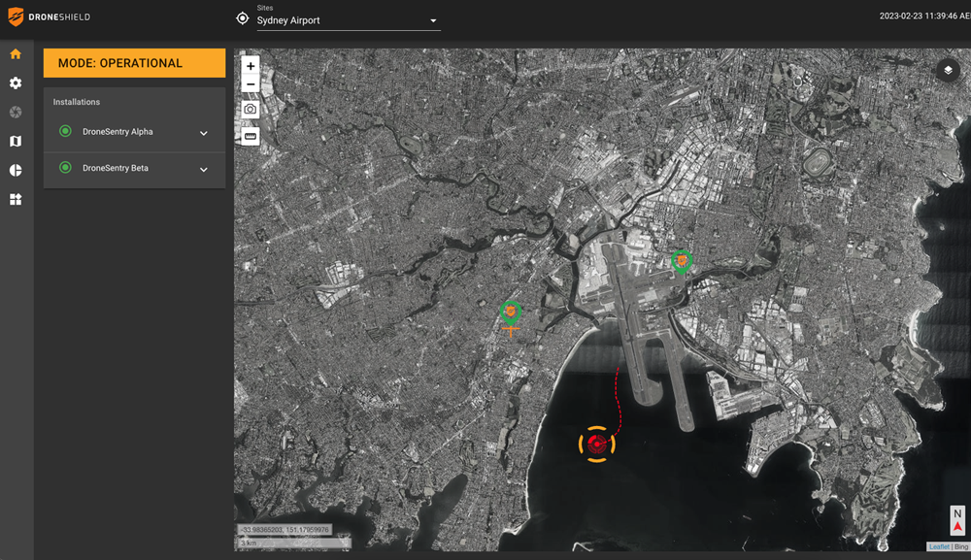Select the sensor marker northeast of the runways
The height and width of the screenshot is (560, 971).
pos(682,262)
